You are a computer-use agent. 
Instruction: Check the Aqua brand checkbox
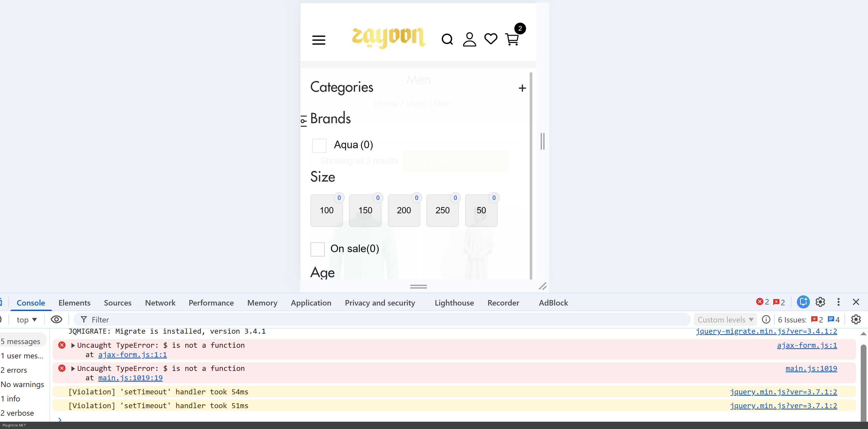[319, 146]
